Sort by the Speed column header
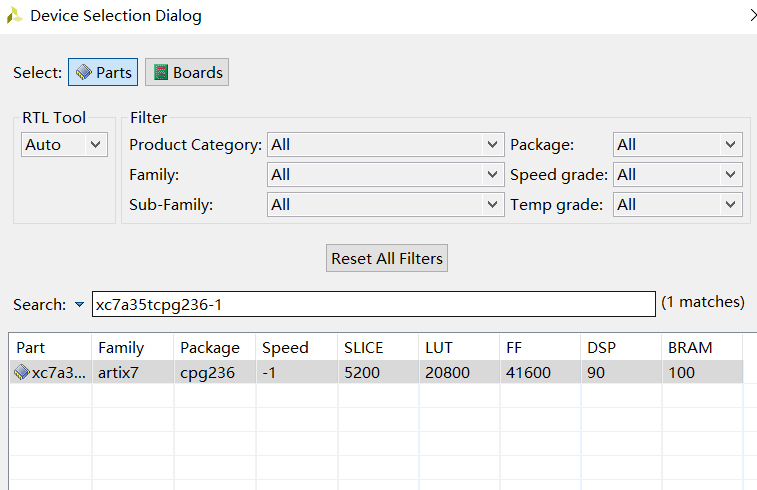 click(x=296, y=348)
